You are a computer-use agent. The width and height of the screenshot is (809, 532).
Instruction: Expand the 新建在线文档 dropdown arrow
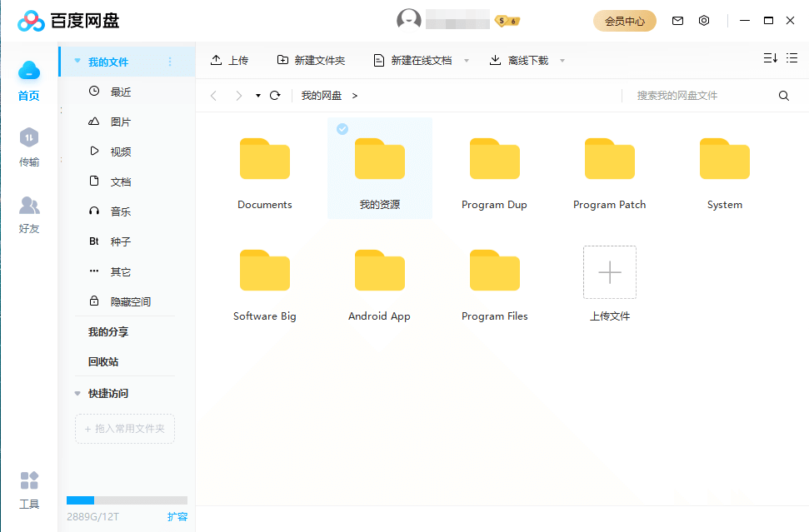point(467,61)
